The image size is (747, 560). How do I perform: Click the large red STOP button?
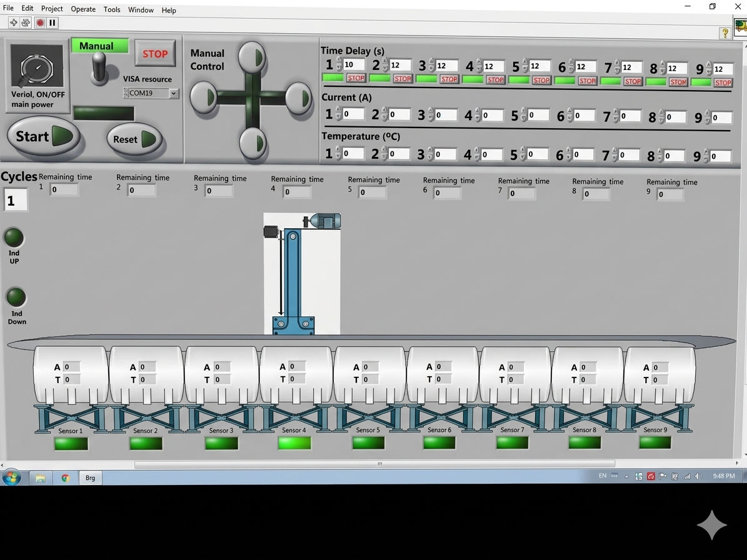click(x=154, y=54)
